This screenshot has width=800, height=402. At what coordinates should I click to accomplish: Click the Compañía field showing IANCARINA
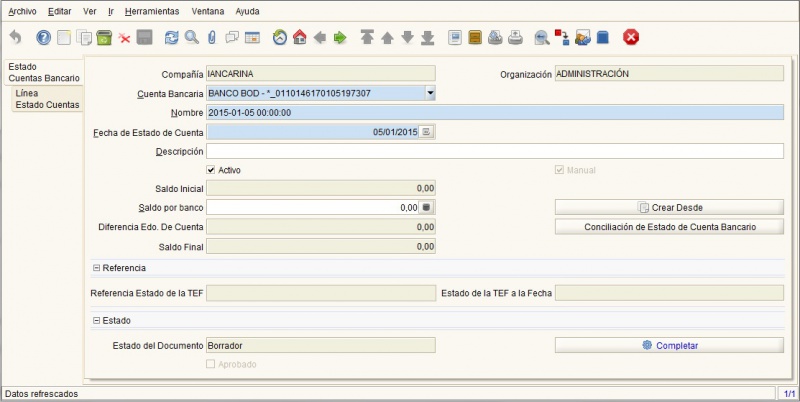coord(321,74)
